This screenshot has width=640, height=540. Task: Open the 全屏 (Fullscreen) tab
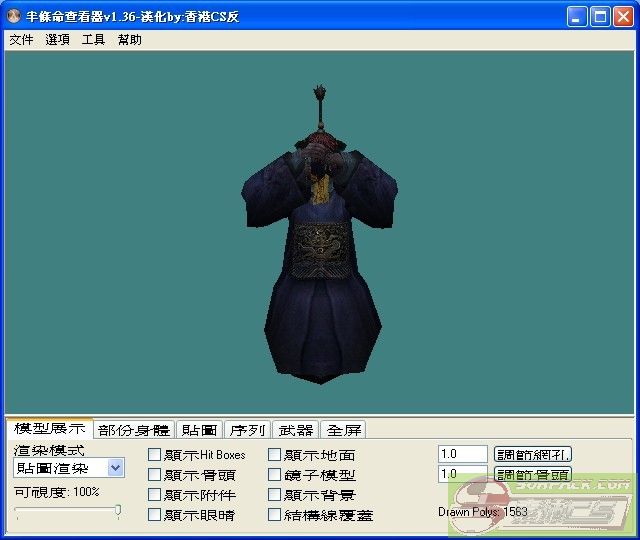[345, 430]
